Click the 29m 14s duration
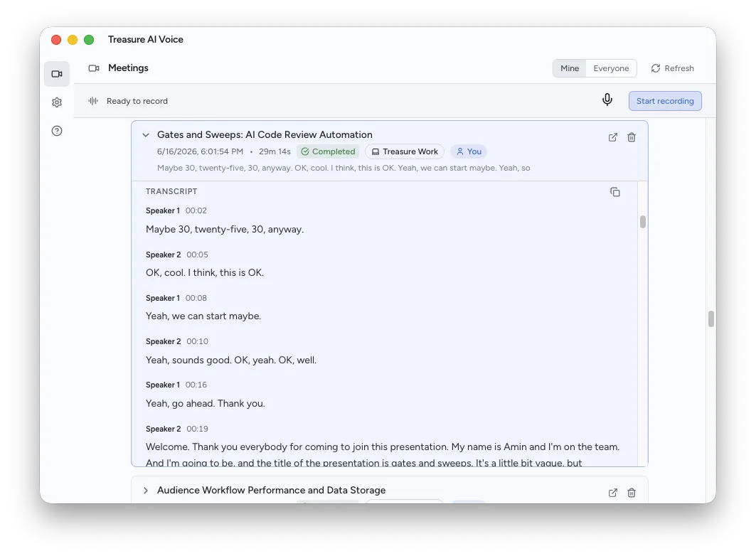The width and height of the screenshot is (756, 556). tap(275, 151)
